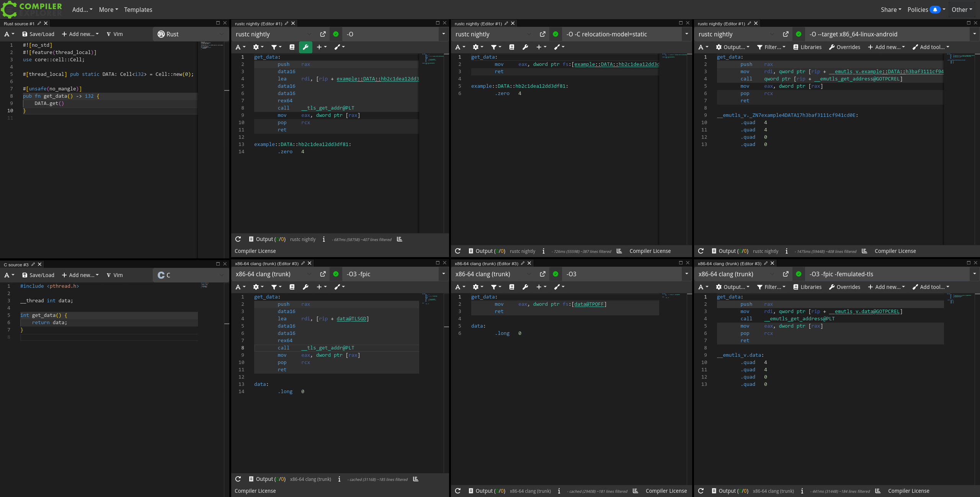Click the -O compiler options field
This screenshot has height=497, width=980.
390,34
